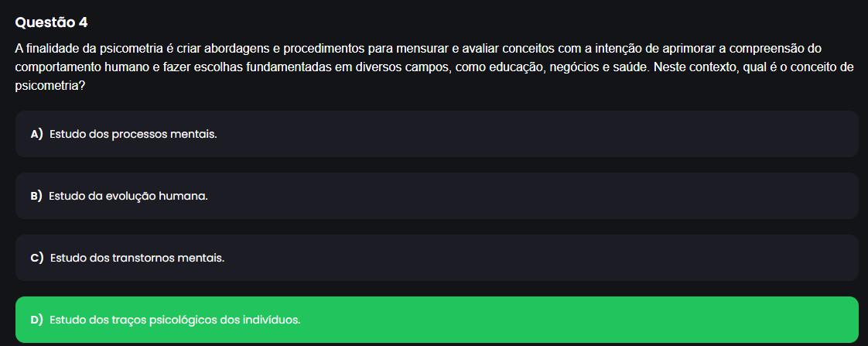Image resolution: width=868 pixels, height=346 pixels.
Task: Click the "C)" letter label
Action: tap(37, 258)
